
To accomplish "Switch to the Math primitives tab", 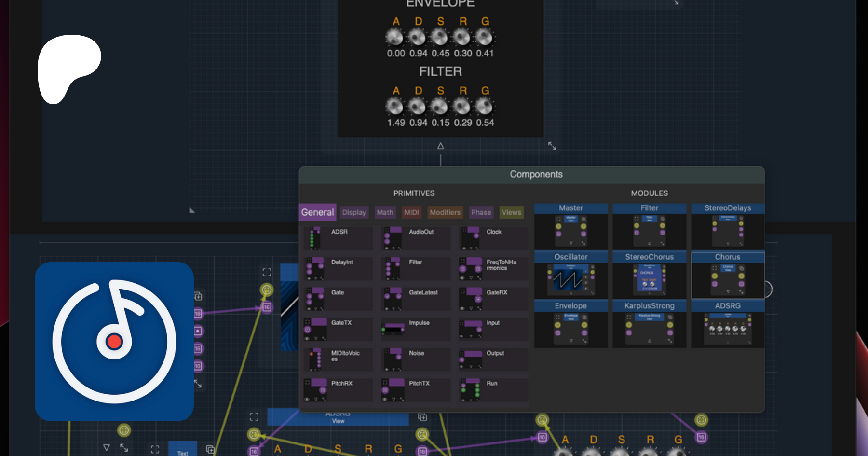I will coord(385,212).
